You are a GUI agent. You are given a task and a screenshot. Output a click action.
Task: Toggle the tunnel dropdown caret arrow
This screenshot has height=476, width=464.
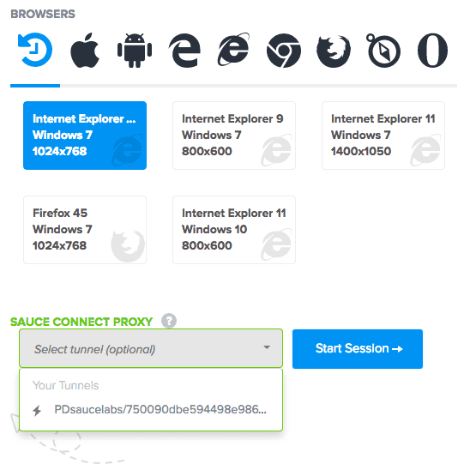(x=267, y=347)
